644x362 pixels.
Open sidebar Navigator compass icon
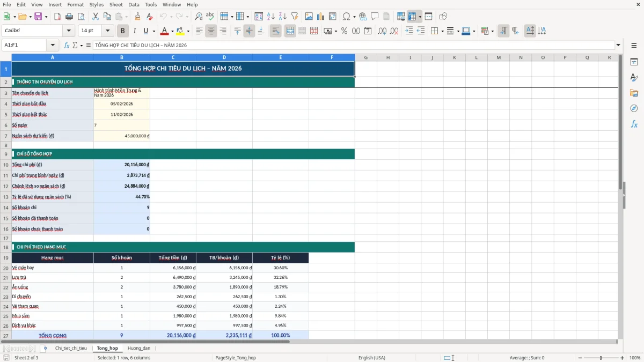(634, 108)
